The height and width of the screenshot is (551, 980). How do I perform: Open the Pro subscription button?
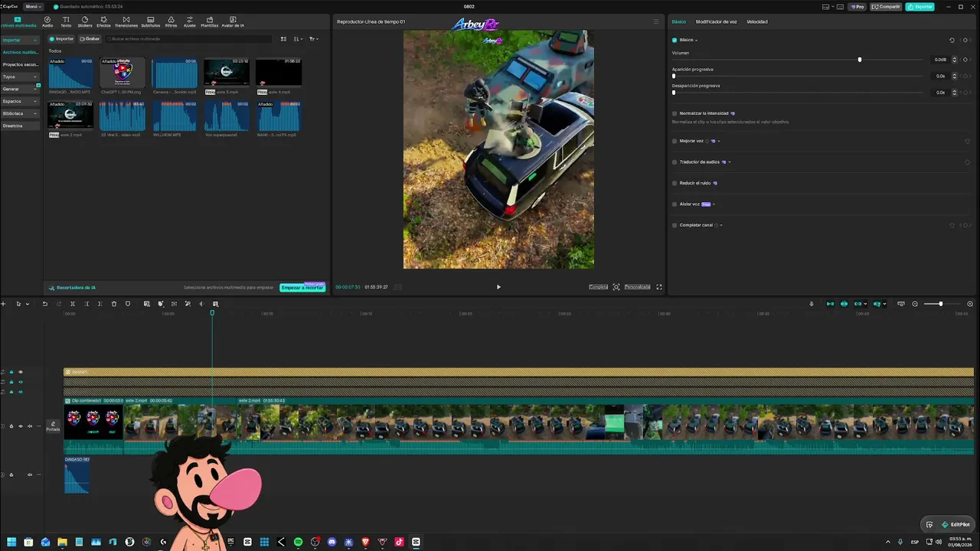coord(857,7)
